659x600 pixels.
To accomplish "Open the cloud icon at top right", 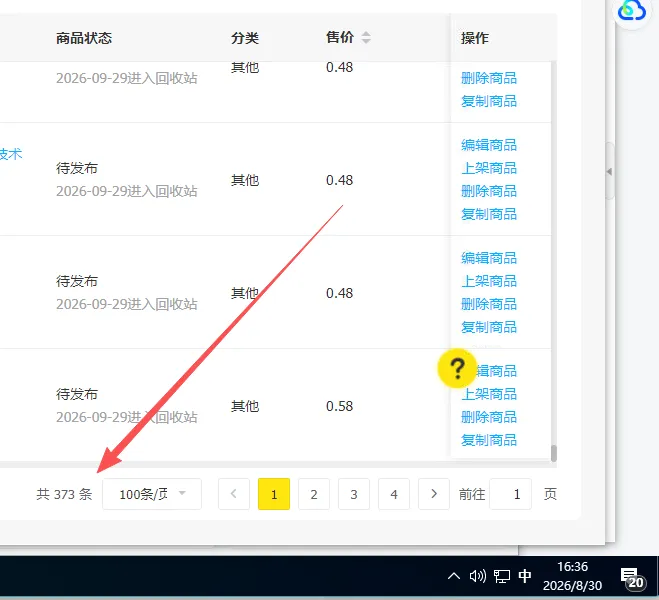I will (631, 11).
